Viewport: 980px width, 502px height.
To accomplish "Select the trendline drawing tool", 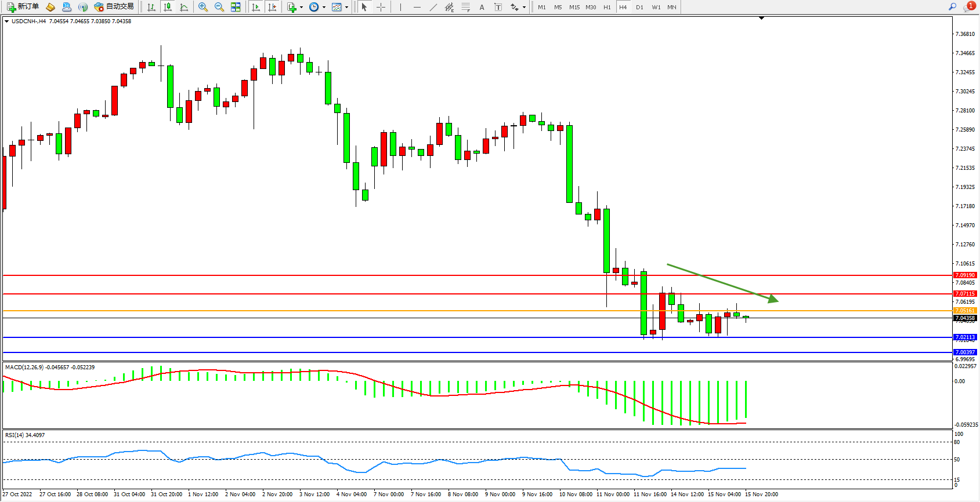I will pyautogui.click(x=433, y=7).
